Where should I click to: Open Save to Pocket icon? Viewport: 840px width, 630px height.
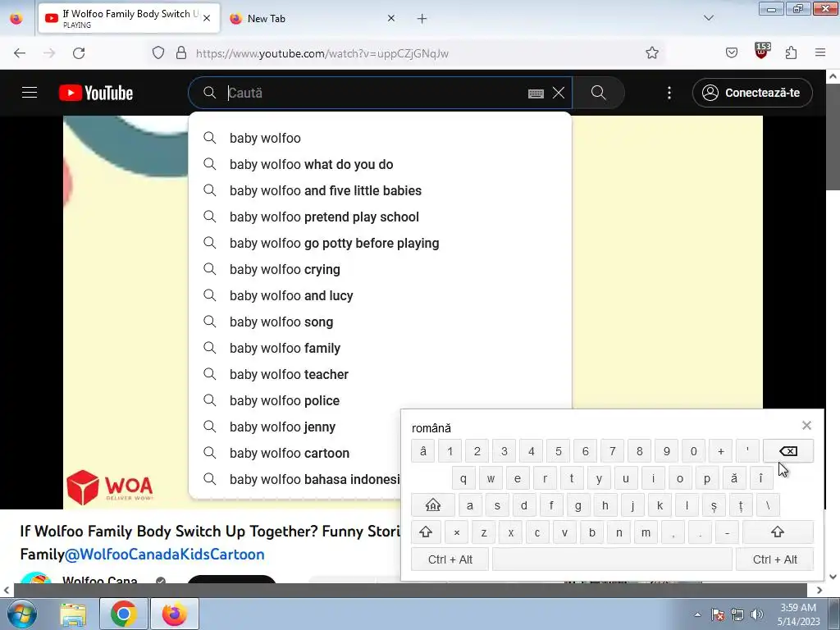click(x=731, y=52)
